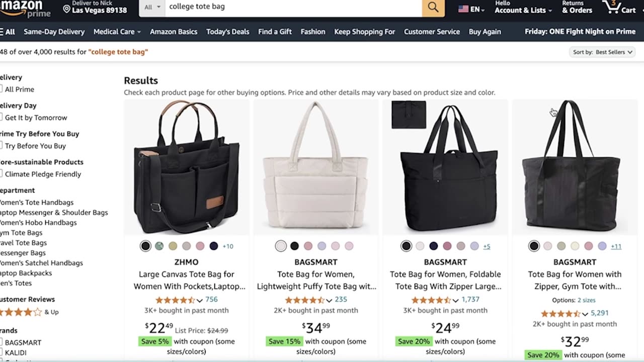644x362 pixels.
Task: Click the delivery location pin icon
Action: pyautogui.click(x=67, y=9)
